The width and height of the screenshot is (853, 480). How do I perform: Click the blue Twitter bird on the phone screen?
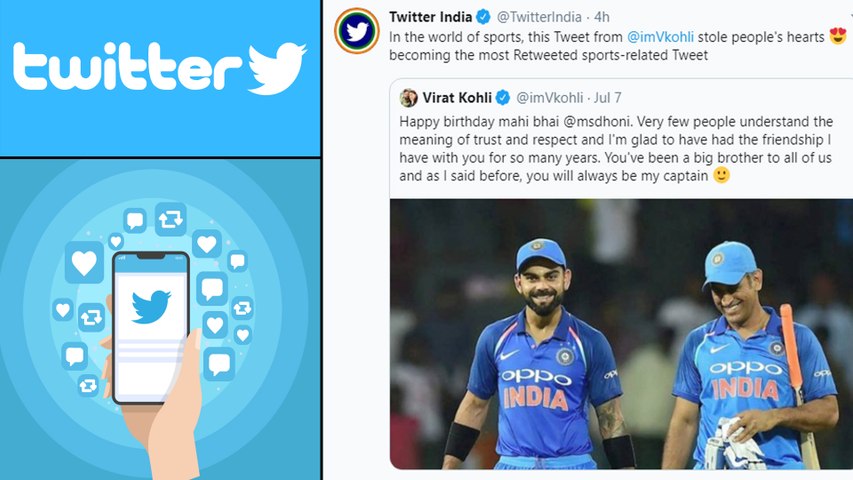pyautogui.click(x=151, y=306)
